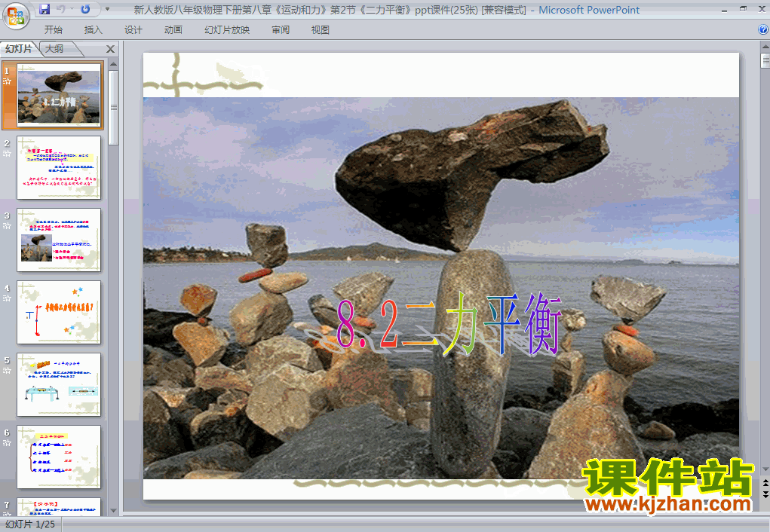Click the 幻灯片 1/25 status bar indicator

coord(30,524)
